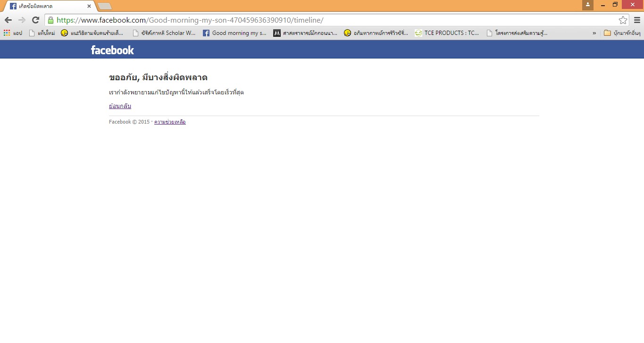This screenshot has width=644, height=343.
Task: Bookmark this page with the star icon
Action: click(623, 20)
